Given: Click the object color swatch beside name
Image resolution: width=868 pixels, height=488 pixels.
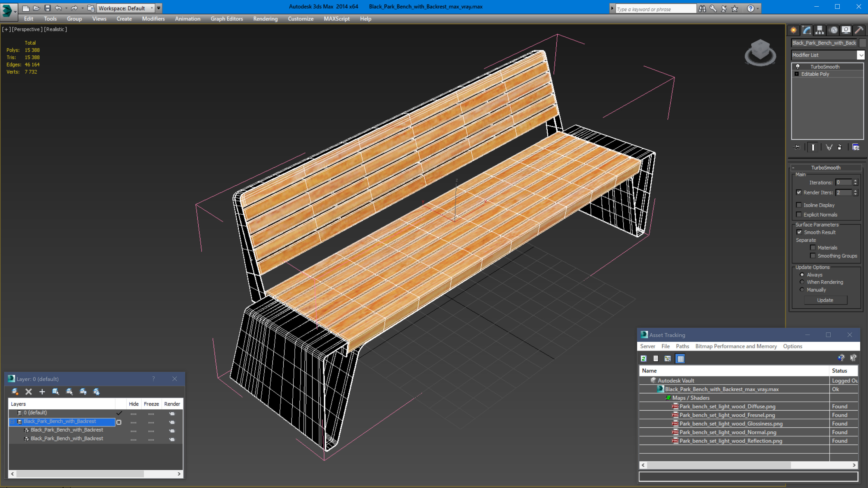Looking at the screenshot, I should pyautogui.click(x=863, y=43).
